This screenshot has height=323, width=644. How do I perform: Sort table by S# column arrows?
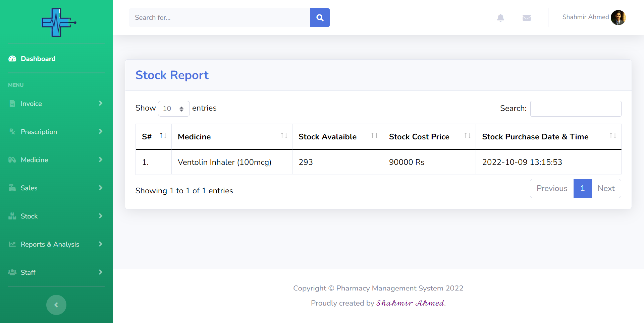click(163, 136)
